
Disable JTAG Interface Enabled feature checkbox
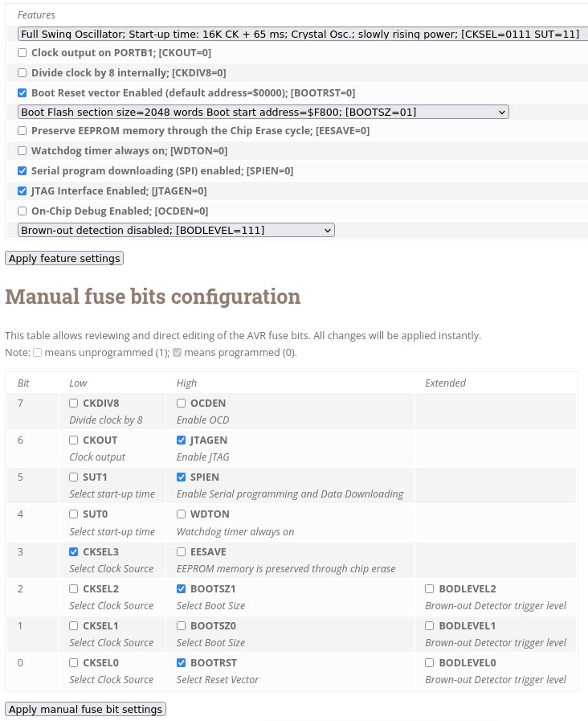click(x=22, y=190)
